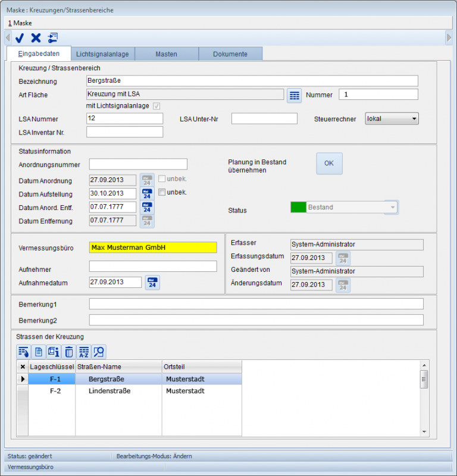Click the LSA Unter-Nr field

coord(264,118)
